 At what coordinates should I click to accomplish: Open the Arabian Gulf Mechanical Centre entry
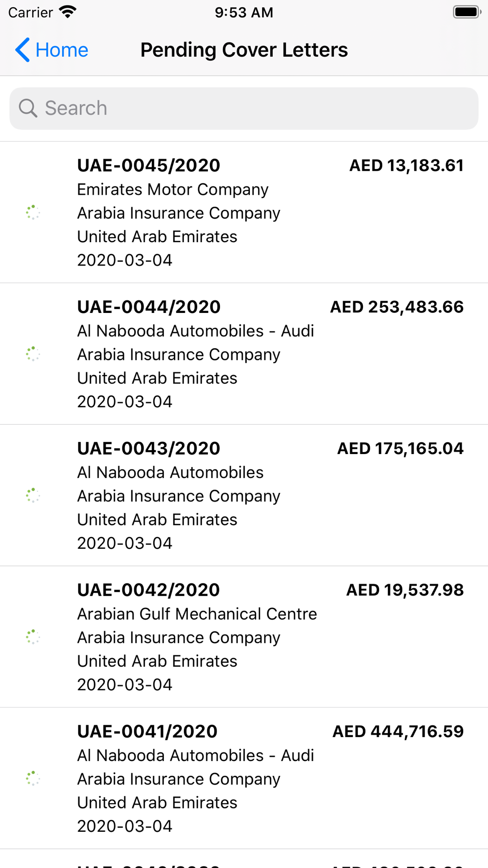pos(197,614)
